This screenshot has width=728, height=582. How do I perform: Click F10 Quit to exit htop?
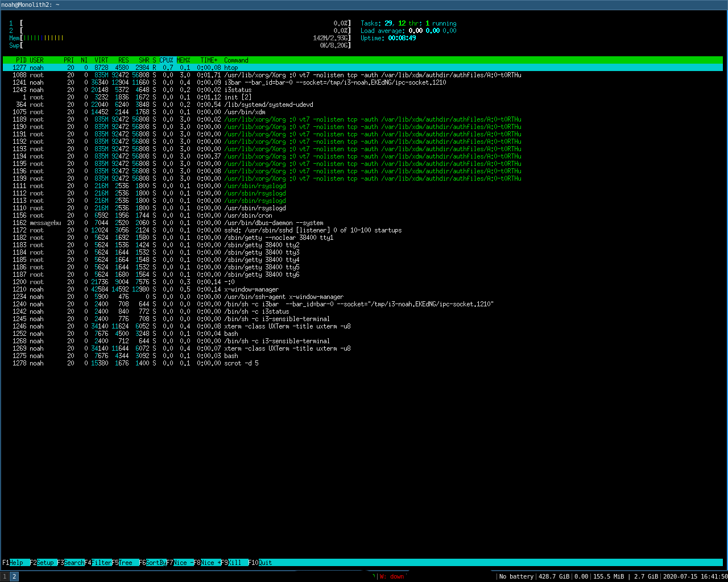tap(260, 563)
